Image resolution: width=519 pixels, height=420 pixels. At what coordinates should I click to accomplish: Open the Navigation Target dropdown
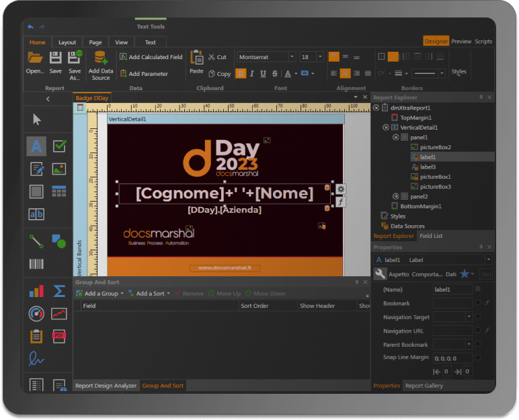click(x=469, y=317)
